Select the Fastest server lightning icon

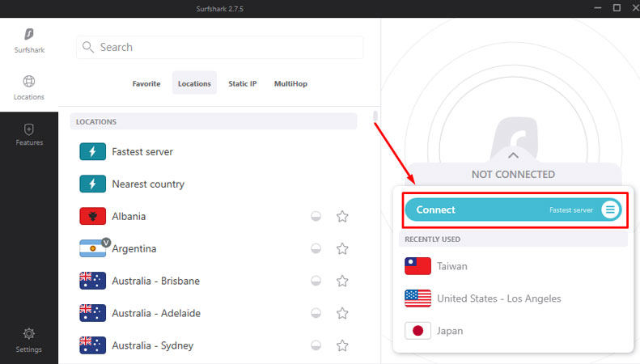coord(93,152)
